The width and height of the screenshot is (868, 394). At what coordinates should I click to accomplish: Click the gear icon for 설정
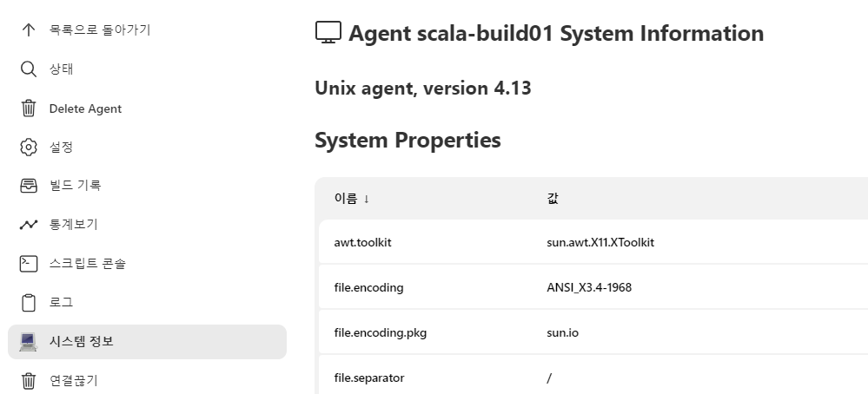[x=28, y=147]
